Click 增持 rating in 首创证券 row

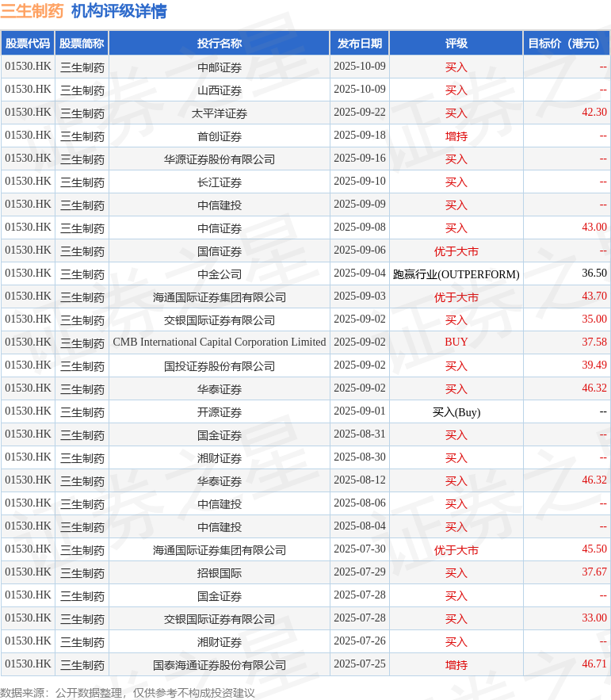[x=456, y=136]
